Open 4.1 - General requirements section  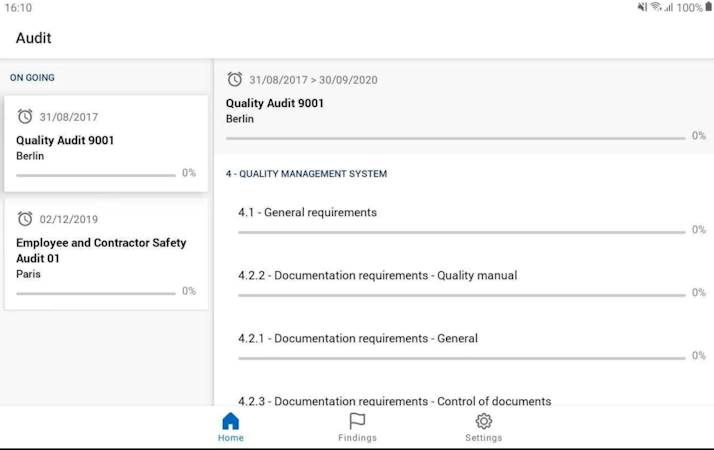307,213
